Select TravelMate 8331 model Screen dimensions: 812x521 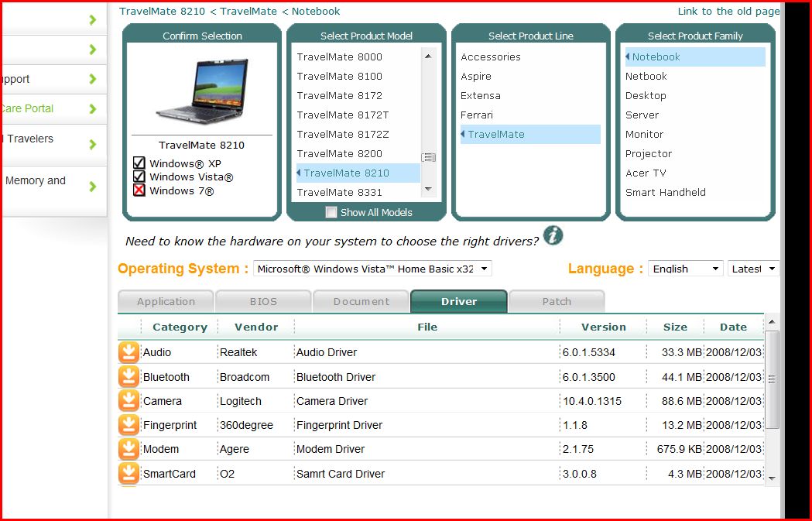pos(339,192)
